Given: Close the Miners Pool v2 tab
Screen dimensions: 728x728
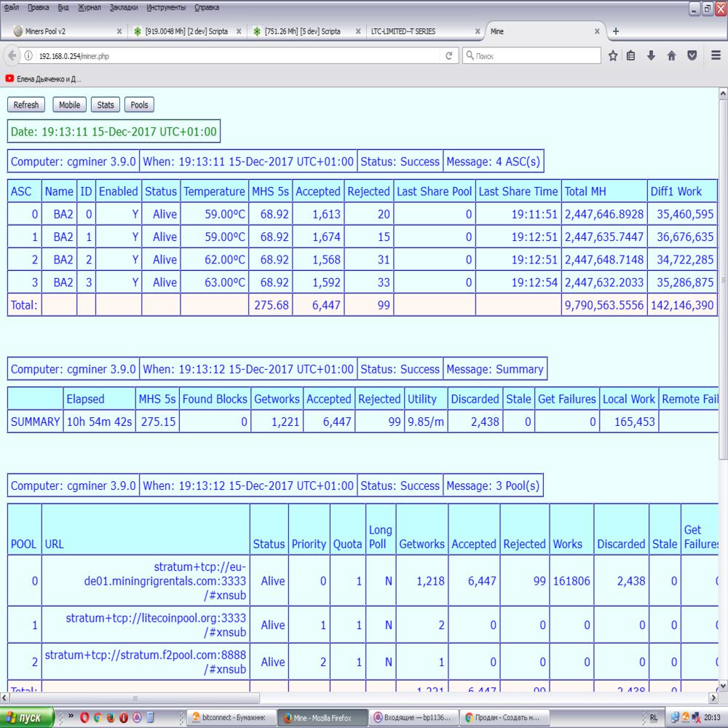Looking at the screenshot, I should [x=119, y=31].
